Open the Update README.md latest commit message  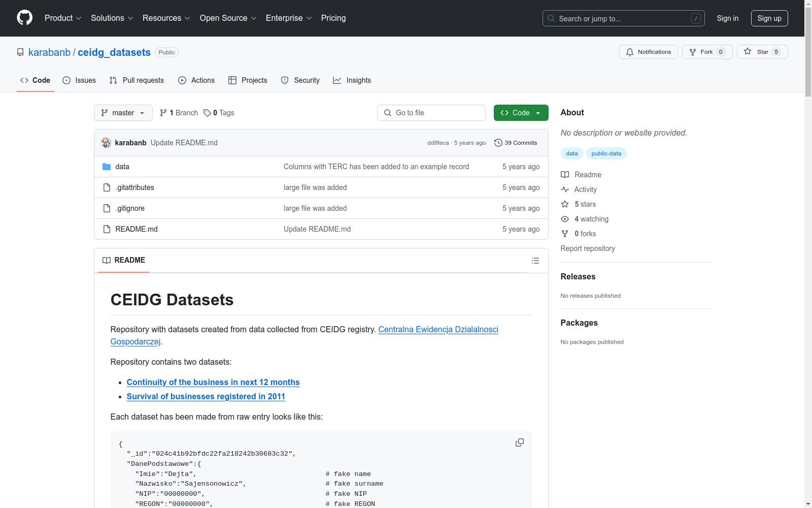point(184,143)
